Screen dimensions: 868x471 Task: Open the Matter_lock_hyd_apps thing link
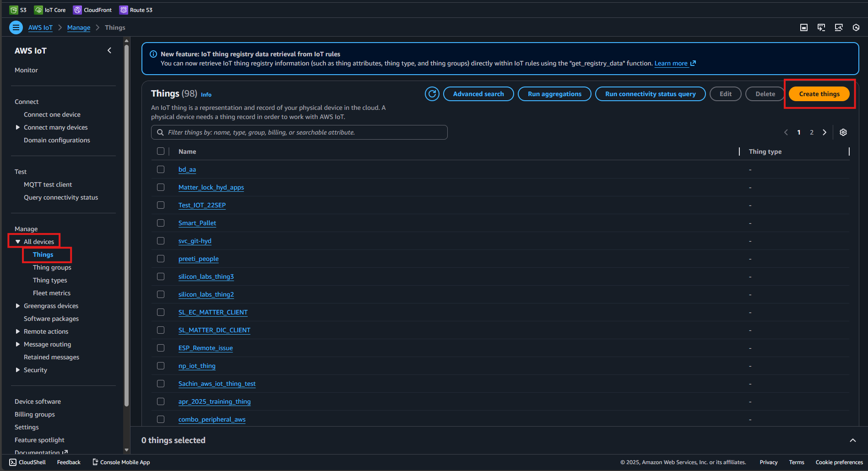coord(211,187)
